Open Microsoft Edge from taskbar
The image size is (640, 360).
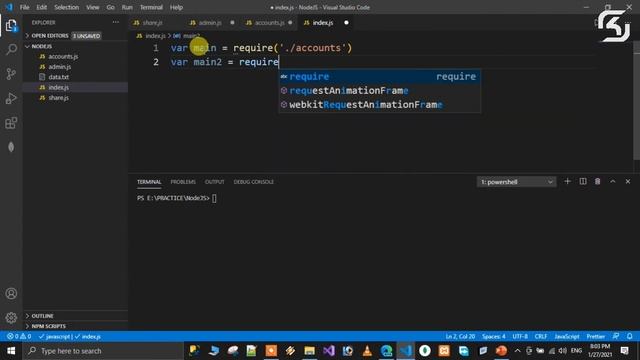point(386,351)
